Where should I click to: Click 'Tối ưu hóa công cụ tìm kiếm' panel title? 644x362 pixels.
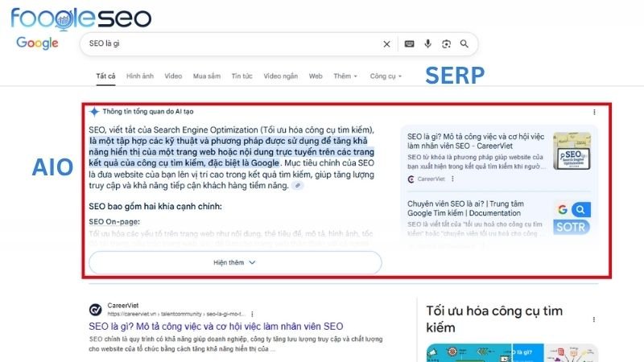coord(494,319)
